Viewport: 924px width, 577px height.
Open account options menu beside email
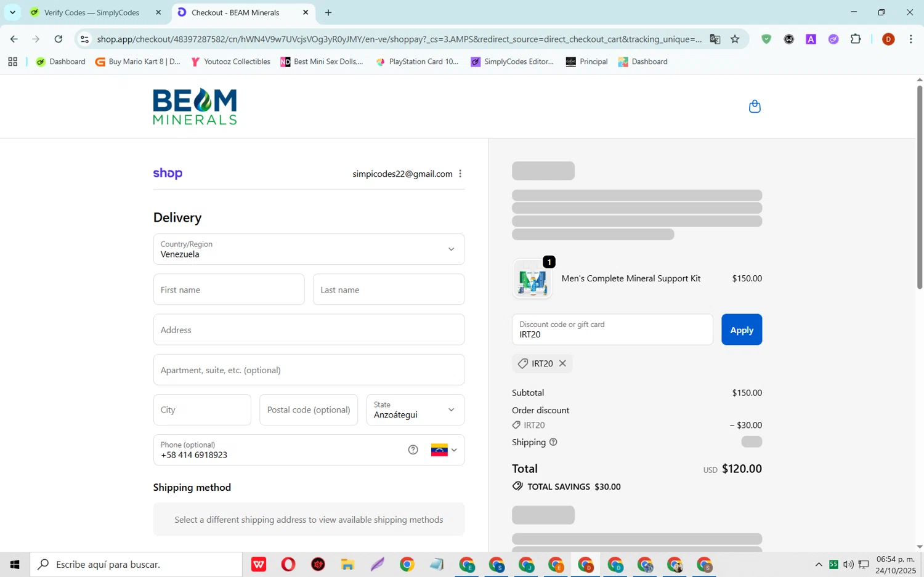(x=460, y=174)
